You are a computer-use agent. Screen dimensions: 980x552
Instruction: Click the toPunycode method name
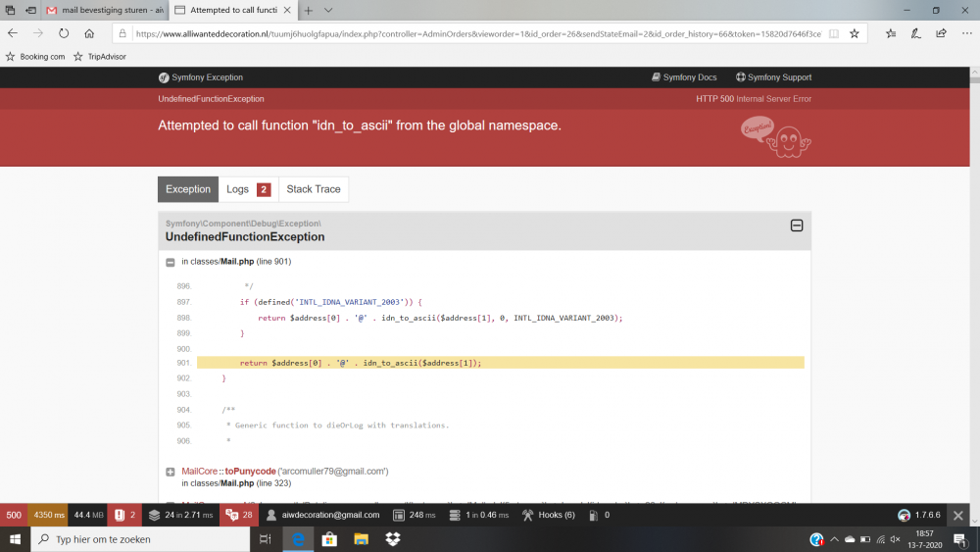[250, 472]
